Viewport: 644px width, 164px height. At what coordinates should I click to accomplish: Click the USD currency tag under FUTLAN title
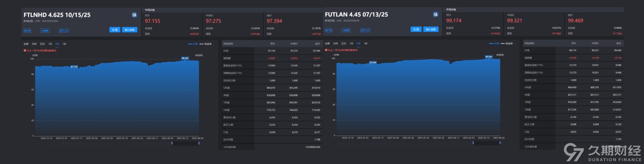click(x=365, y=30)
